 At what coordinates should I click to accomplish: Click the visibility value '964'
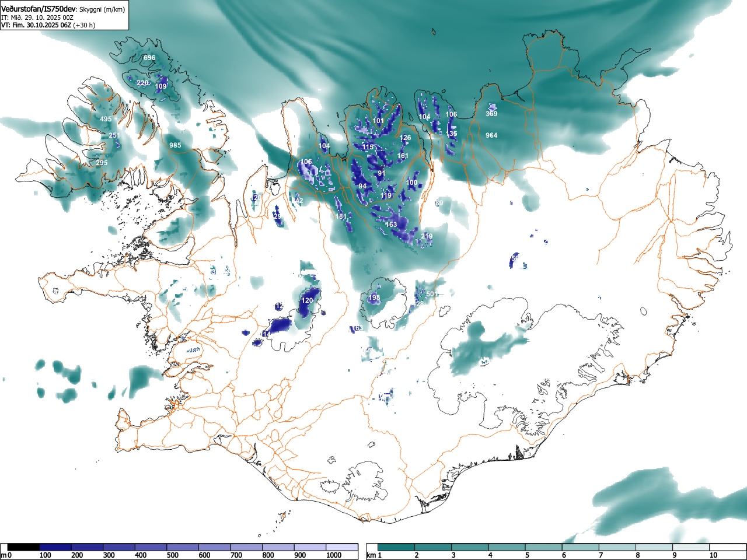[491, 135]
